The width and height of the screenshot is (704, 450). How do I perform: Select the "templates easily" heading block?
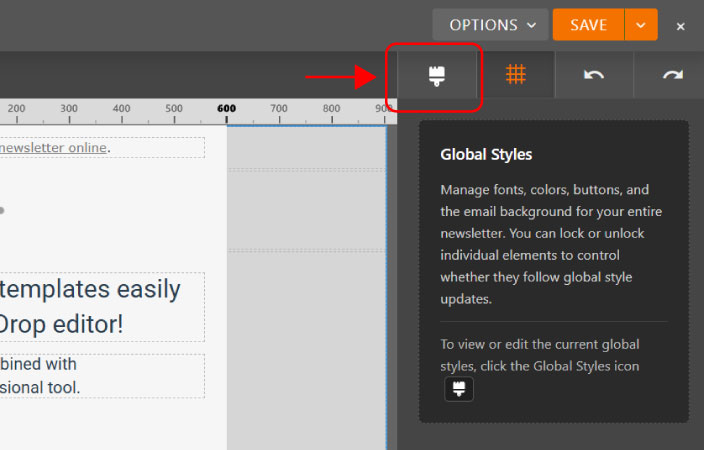[90, 290]
